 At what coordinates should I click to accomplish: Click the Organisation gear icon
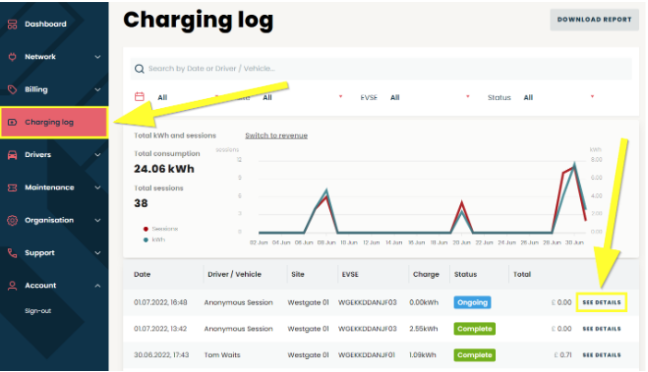tap(12, 220)
